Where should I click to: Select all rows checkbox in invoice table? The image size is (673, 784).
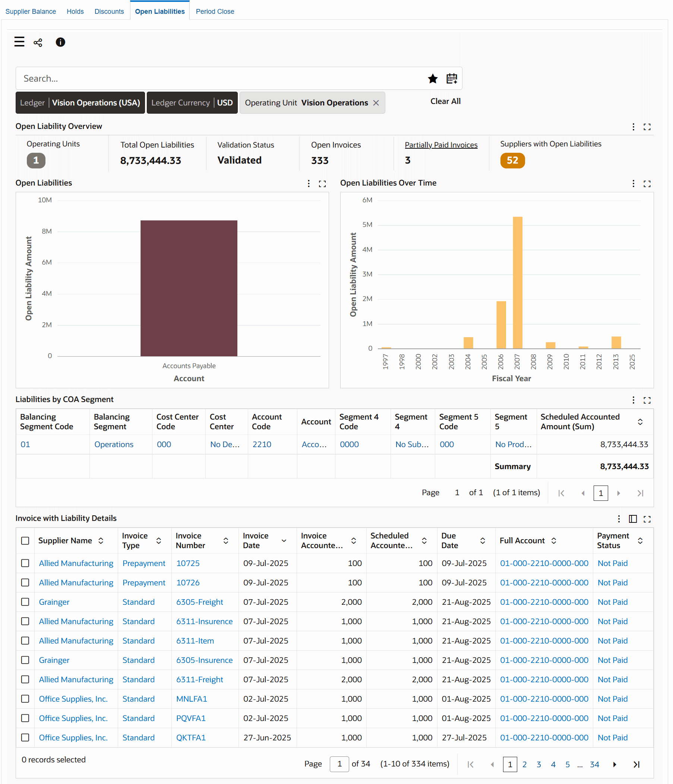25,540
